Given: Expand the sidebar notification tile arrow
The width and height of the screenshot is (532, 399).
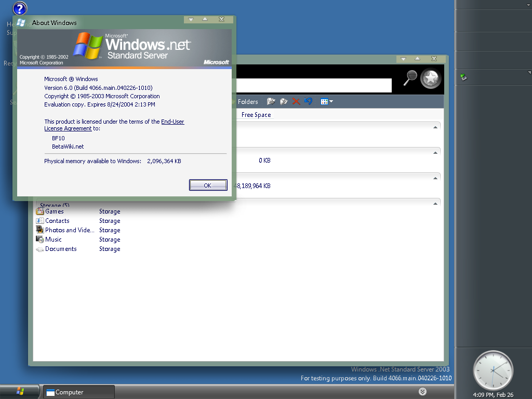Looking at the screenshot, I should 529,73.
